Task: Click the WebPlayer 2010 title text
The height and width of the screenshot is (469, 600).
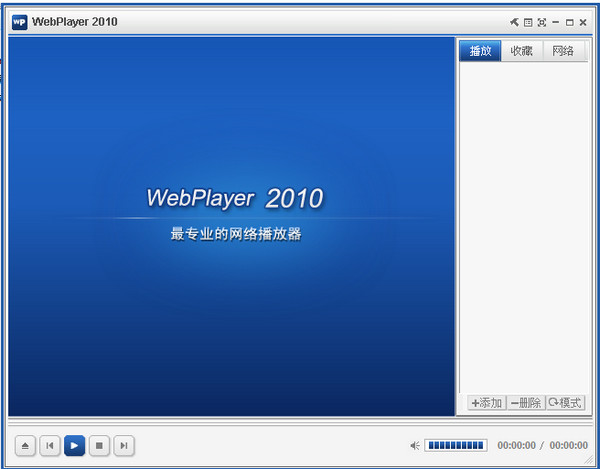Action: [x=75, y=22]
